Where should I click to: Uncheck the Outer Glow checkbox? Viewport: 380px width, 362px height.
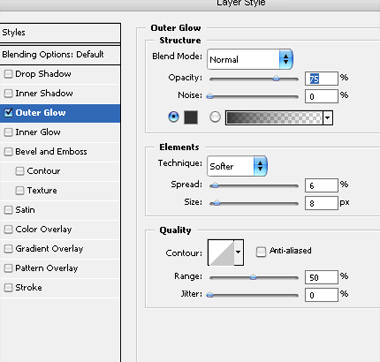(x=8, y=113)
